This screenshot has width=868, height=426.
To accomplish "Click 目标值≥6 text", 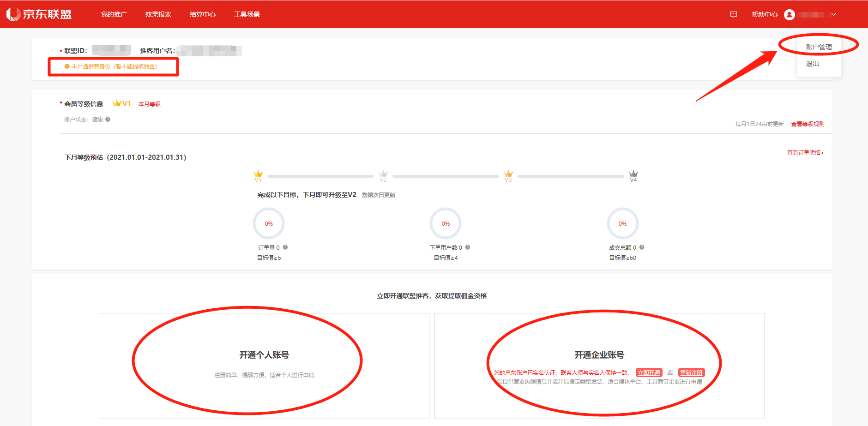I will (x=269, y=258).
